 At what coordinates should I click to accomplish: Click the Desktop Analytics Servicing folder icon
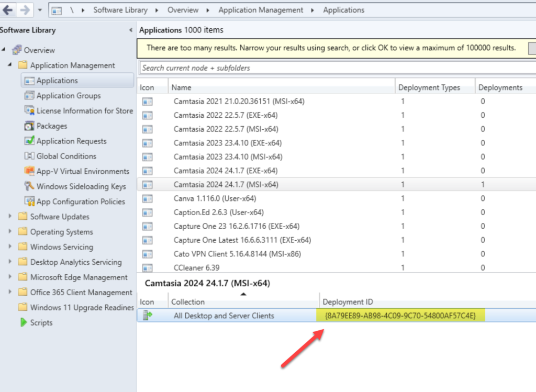click(23, 262)
